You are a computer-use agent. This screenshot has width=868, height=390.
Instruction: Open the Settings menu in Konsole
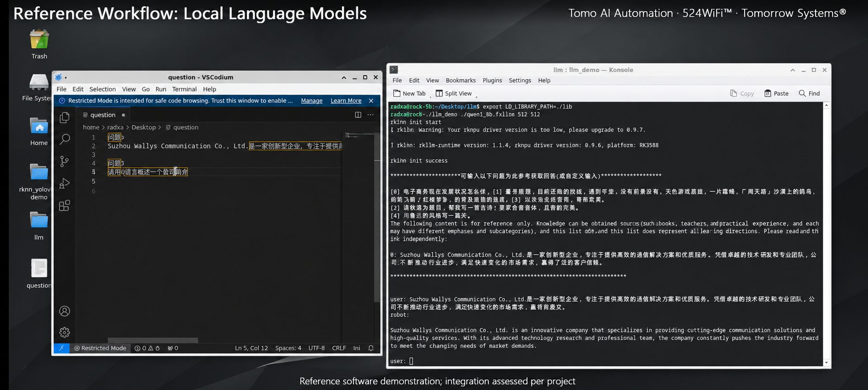(x=520, y=80)
